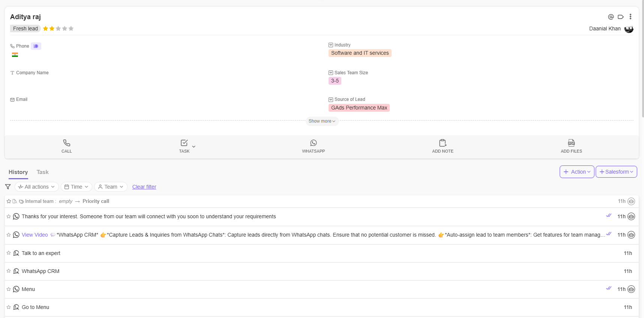Click the Phone field dialer badge icon
The image size is (644, 318).
pyautogui.click(x=36, y=46)
